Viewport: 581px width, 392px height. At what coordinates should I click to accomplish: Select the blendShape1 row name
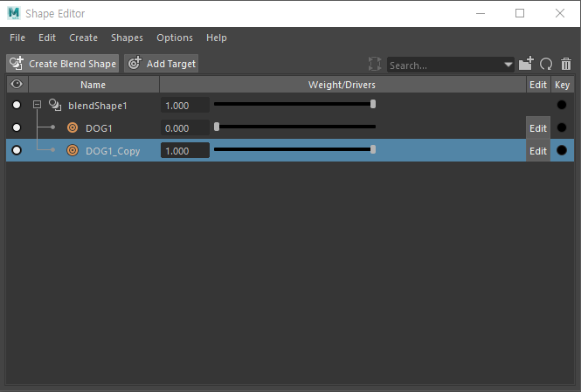[x=98, y=106]
